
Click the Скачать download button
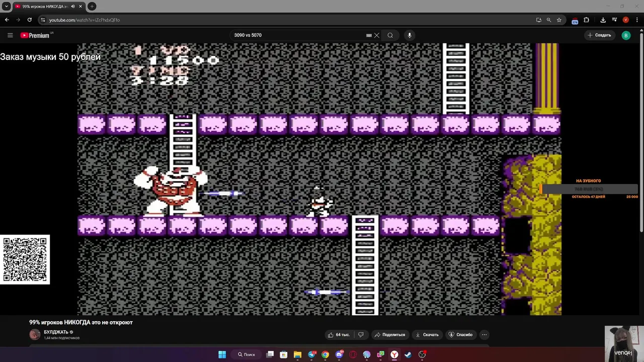(x=427, y=335)
